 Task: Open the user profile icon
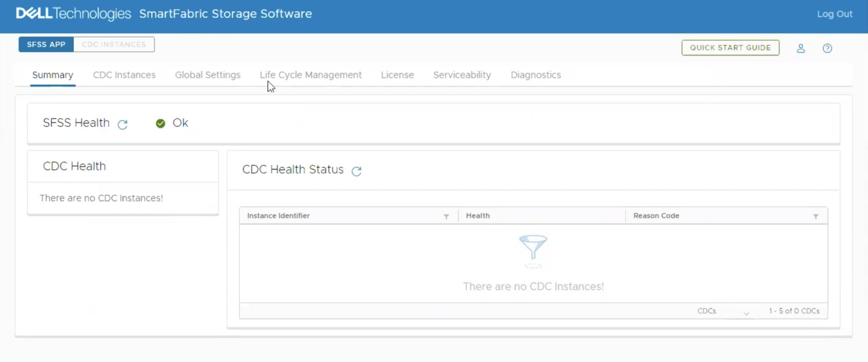[x=801, y=48]
